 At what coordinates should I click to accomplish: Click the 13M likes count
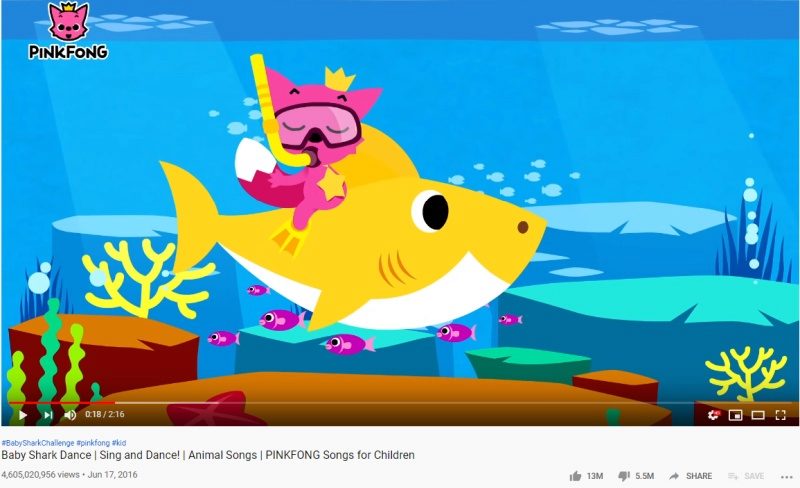(595, 476)
